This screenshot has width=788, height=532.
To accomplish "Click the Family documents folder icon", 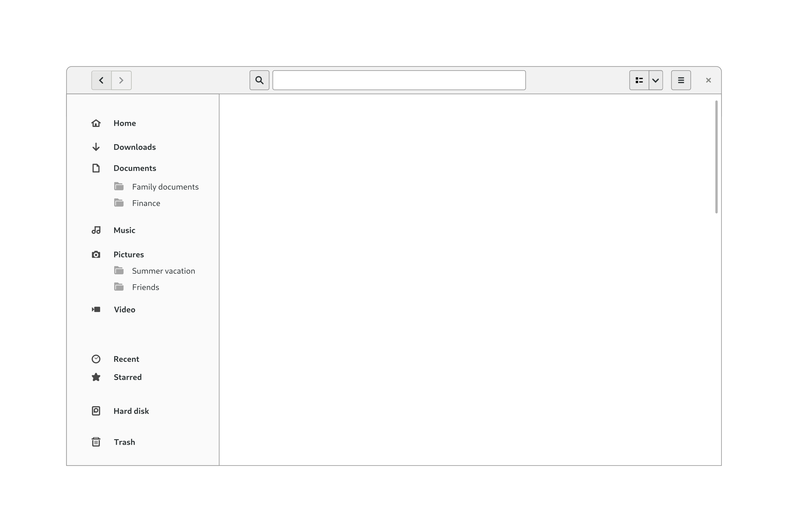I will 119,186.
